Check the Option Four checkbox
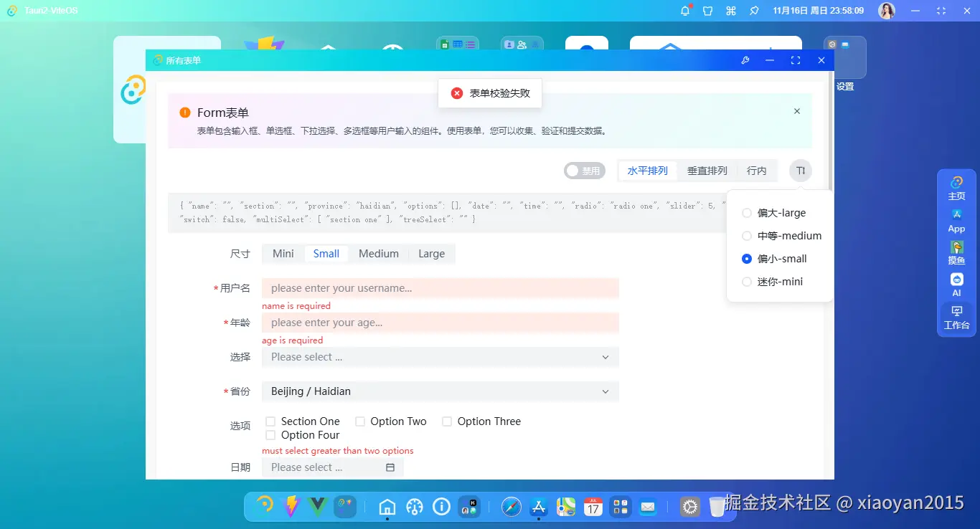980x529 pixels. [x=270, y=435]
